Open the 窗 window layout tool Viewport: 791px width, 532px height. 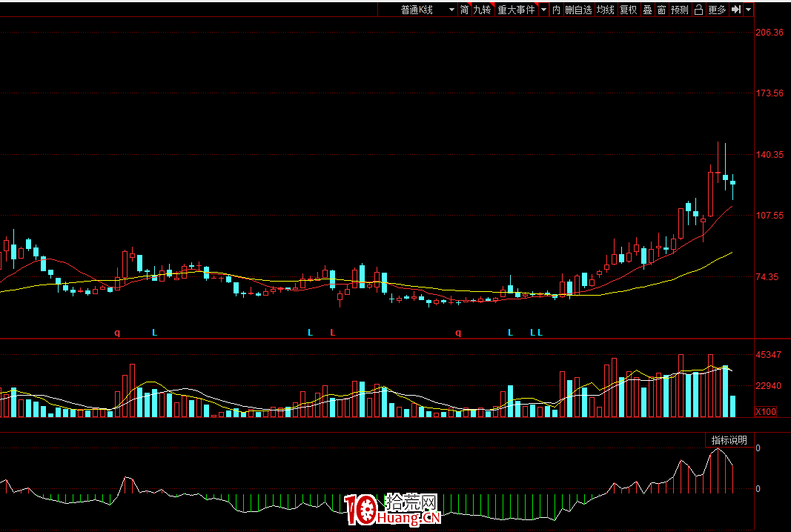tap(661, 10)
